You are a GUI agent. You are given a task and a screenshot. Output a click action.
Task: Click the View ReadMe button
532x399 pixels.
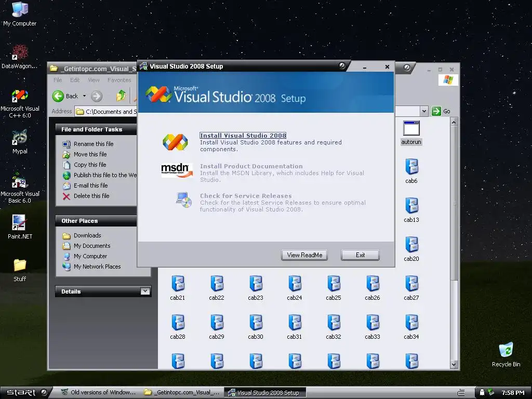point(304,255)
